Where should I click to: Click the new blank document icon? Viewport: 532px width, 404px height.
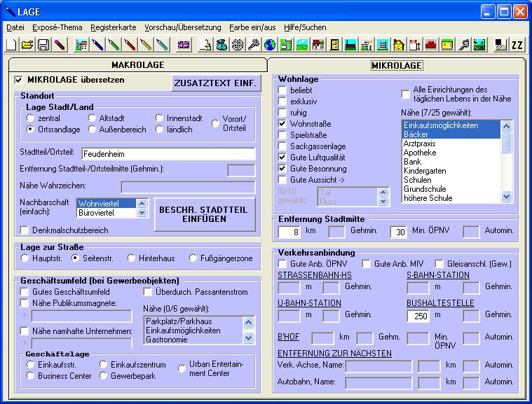[x=12, y=45]
